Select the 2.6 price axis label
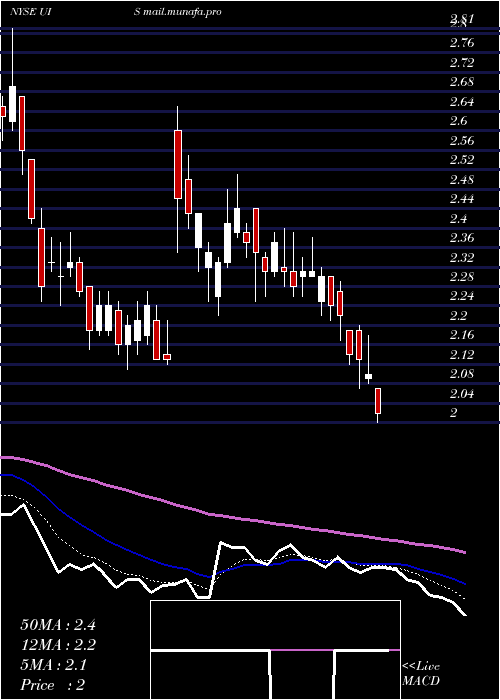Viewport: 500px width, 700px height. point(459,121)
